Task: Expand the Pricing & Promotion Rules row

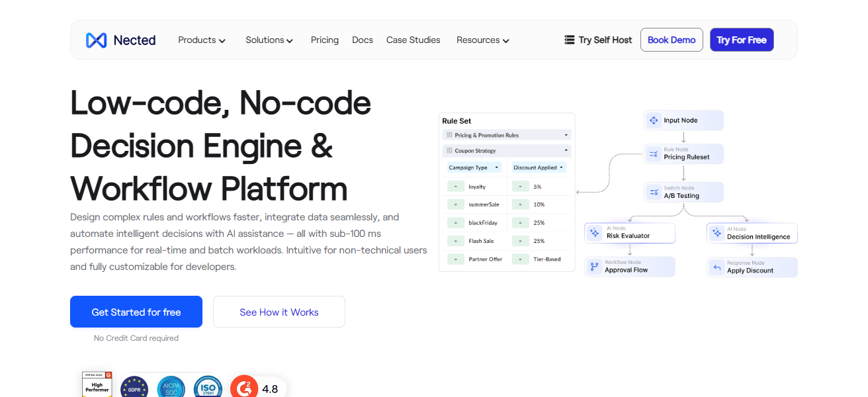Action: click(x=566, y=135)
